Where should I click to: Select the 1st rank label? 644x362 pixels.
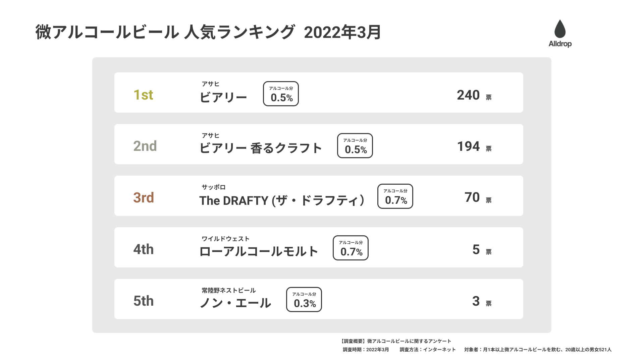point(143,95)
